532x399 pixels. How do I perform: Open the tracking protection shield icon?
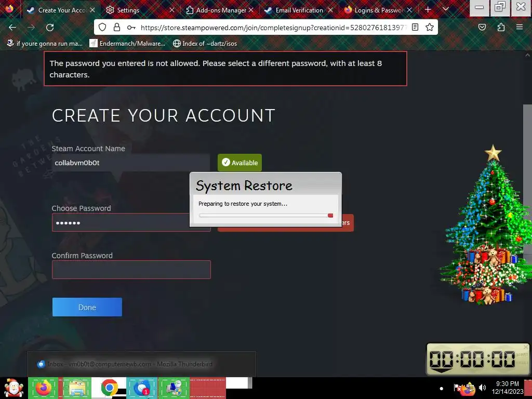point(102,27)
